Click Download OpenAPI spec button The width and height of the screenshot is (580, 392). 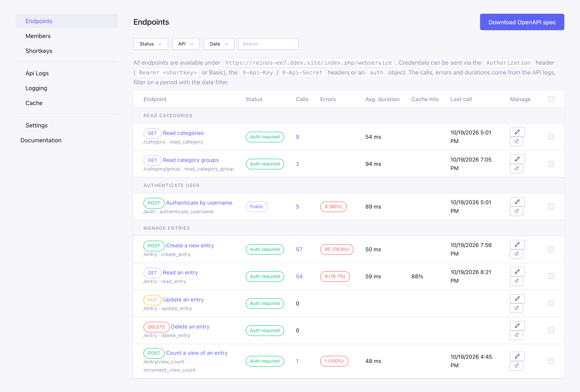(522, 22)
